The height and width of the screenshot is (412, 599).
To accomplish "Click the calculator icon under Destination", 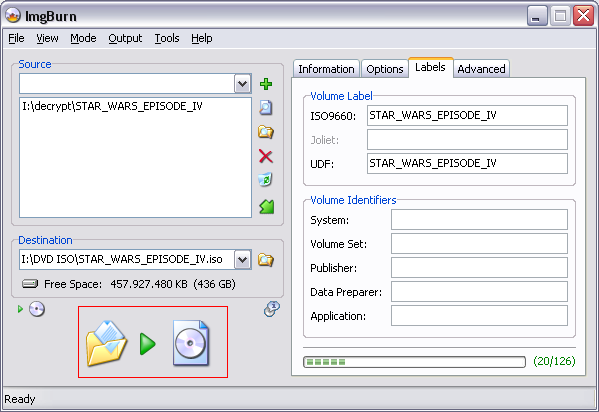I will 272,309.
